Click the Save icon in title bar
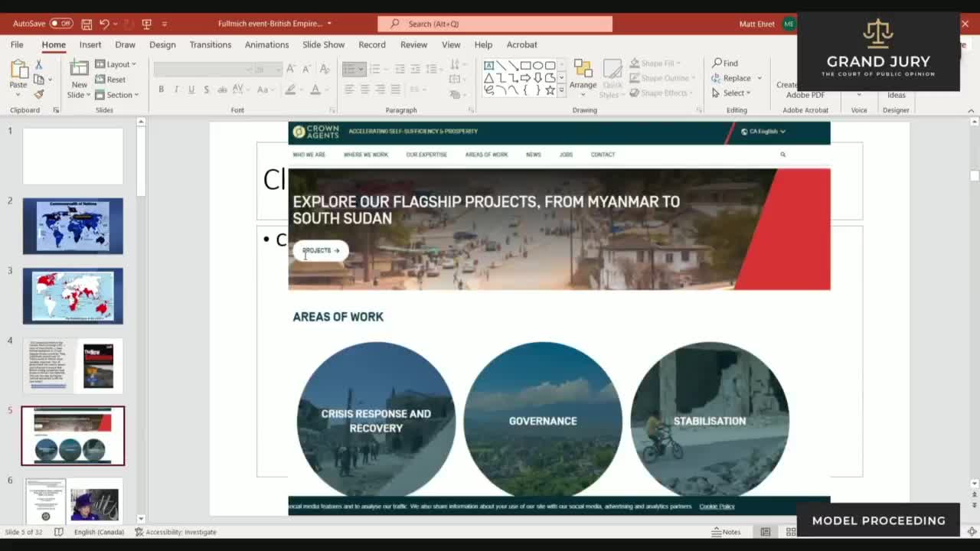 coord(87,24)
